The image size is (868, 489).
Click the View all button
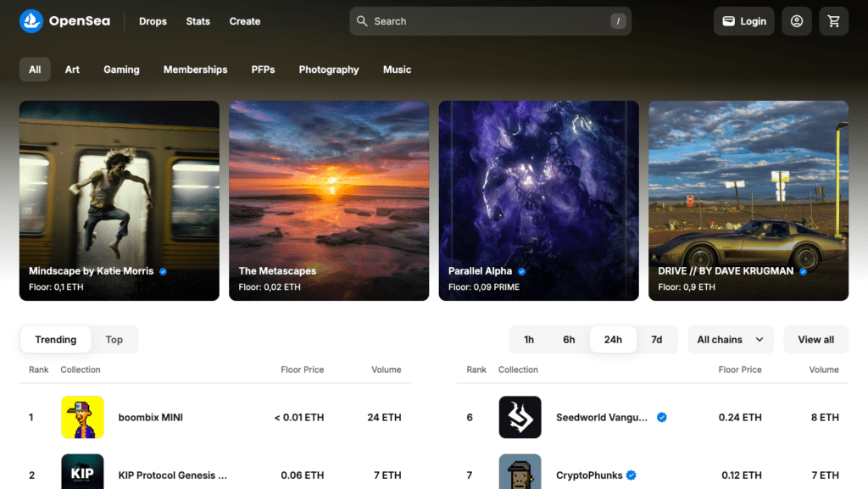pos(815,340)
